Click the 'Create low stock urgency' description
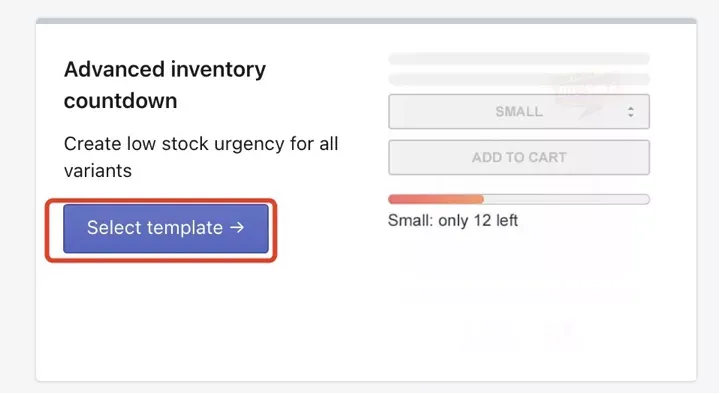720x394 pixels. (x=201, y=157)
